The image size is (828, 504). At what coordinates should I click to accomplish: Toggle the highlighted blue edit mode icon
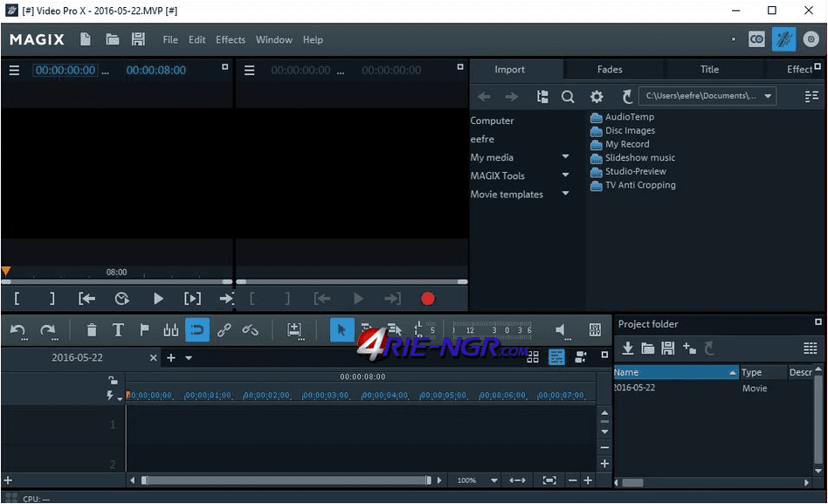(x=783, y=39)
